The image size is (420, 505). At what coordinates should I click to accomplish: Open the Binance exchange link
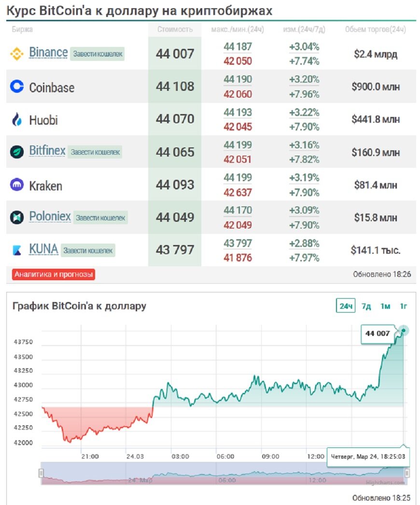[x=48, y=52]
